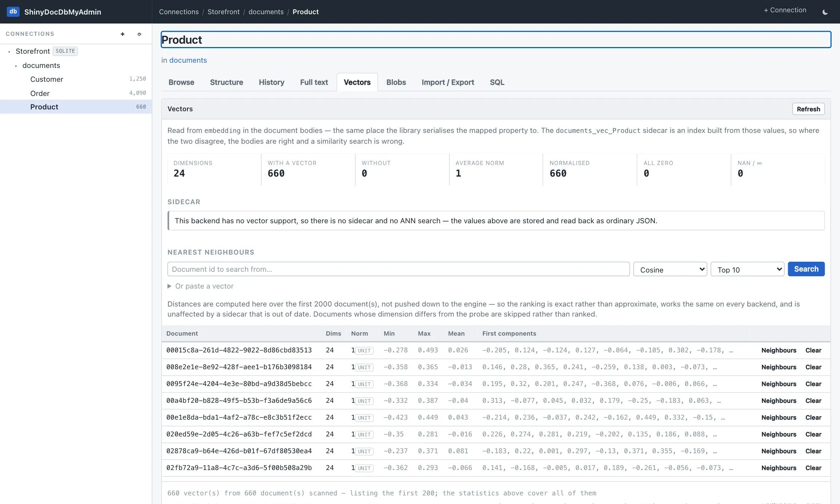Click Neighbours for document 00e1e8da

coord(779,417)
